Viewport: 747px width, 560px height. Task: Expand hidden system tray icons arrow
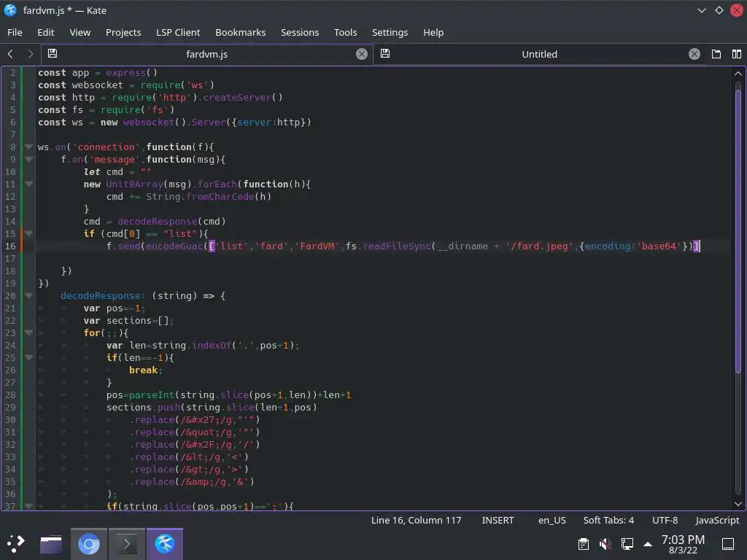click(648, 544)
